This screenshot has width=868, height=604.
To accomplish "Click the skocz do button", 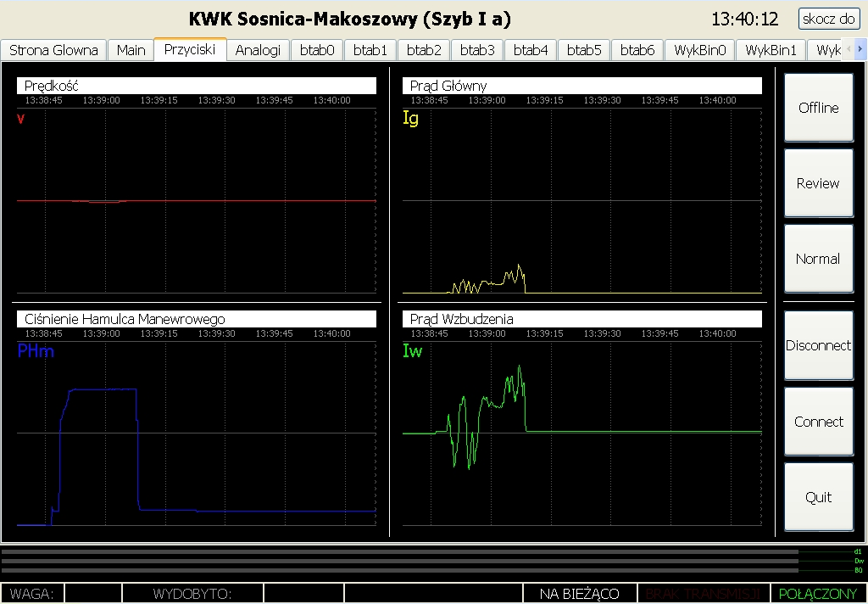I will coord(829,19).
